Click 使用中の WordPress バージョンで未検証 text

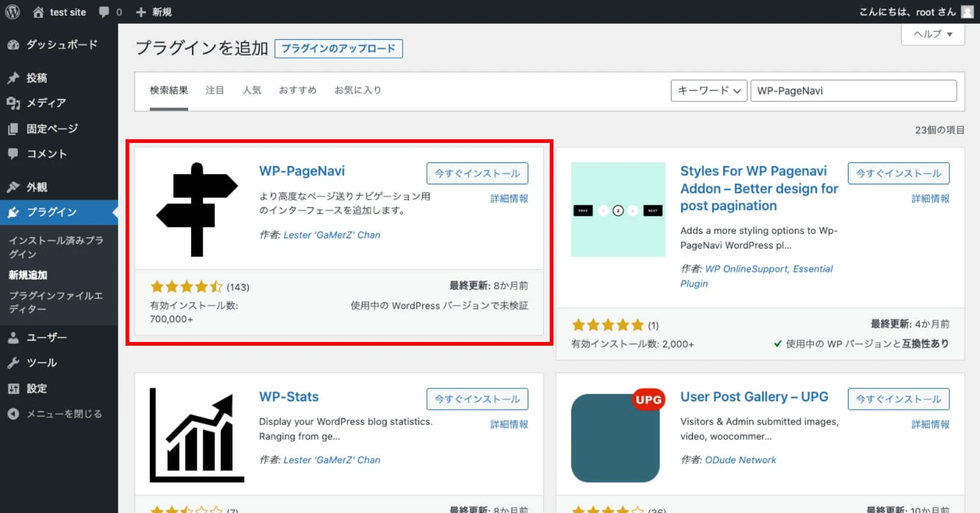[x=439, y=305]
